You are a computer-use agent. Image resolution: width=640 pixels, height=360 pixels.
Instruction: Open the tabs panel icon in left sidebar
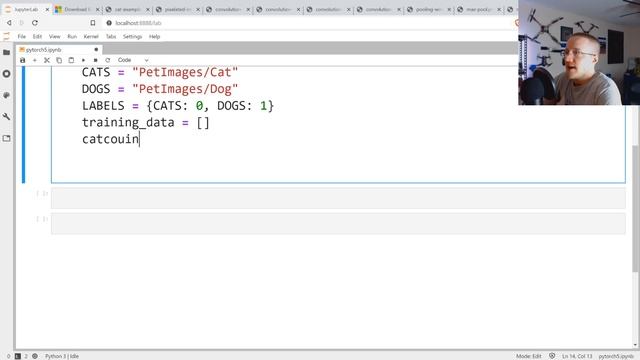(x=7, y=138)
